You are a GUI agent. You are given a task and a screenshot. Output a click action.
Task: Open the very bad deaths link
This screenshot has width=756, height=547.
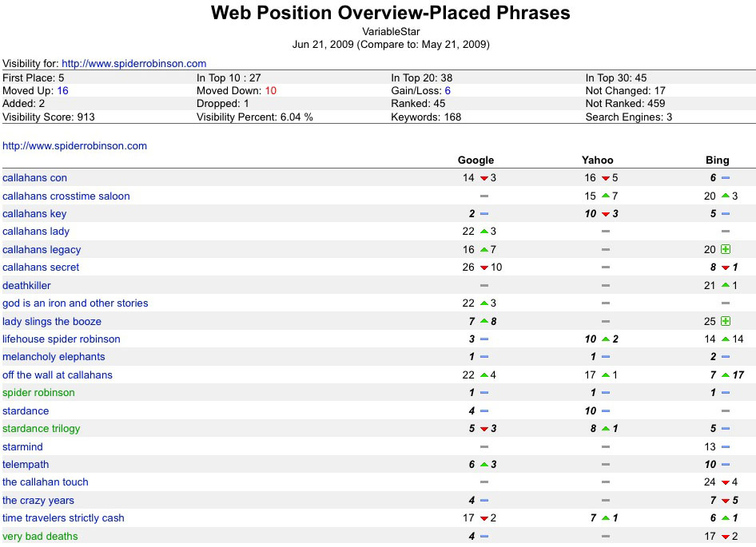coord(40,536)
